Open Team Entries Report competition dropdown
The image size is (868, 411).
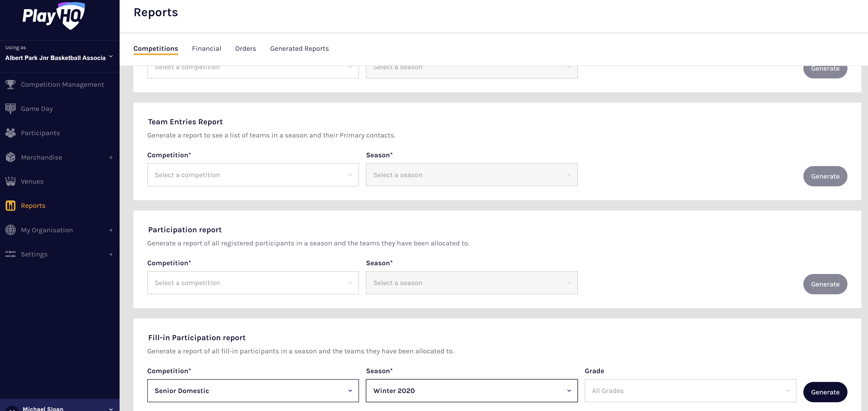coord(253,175)
